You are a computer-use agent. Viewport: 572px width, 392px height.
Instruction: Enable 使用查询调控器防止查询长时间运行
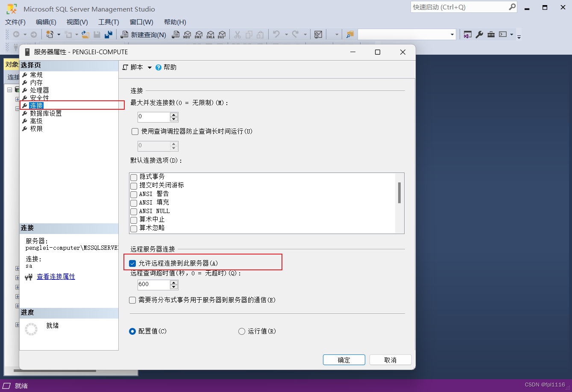[135, 132]
